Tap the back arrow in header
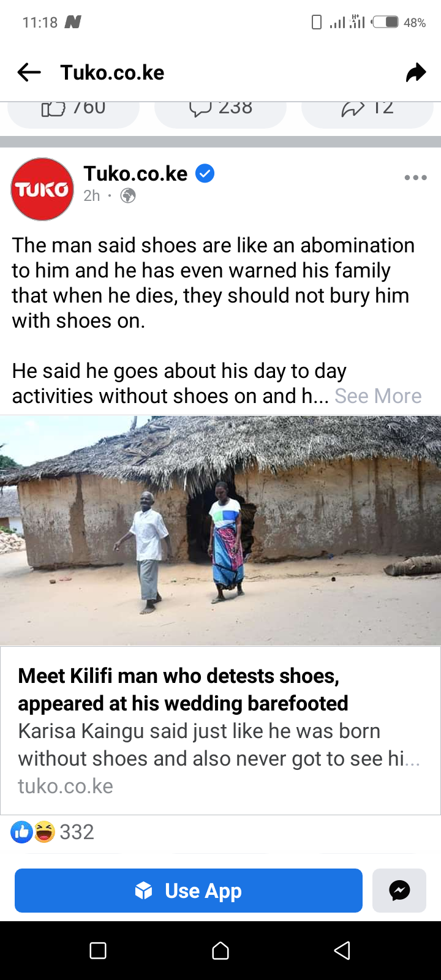Viewport: 441px width, 980px height. (29, 72)
